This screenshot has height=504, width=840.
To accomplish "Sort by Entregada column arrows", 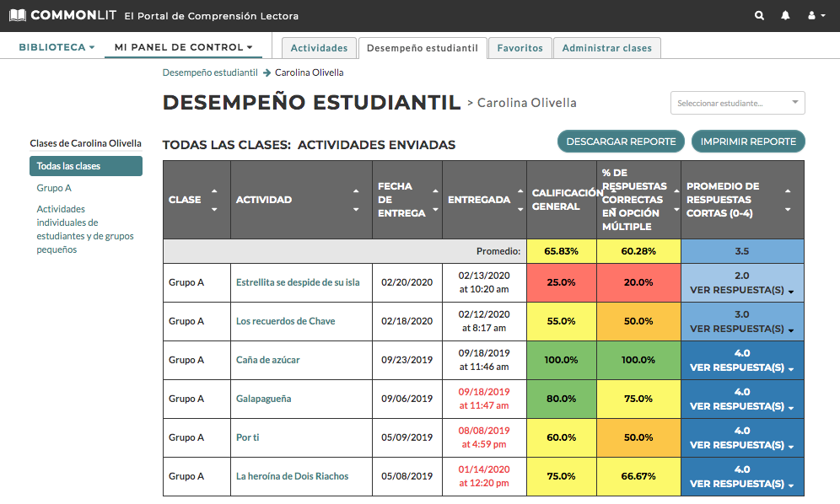I will [x=520, y=200].
